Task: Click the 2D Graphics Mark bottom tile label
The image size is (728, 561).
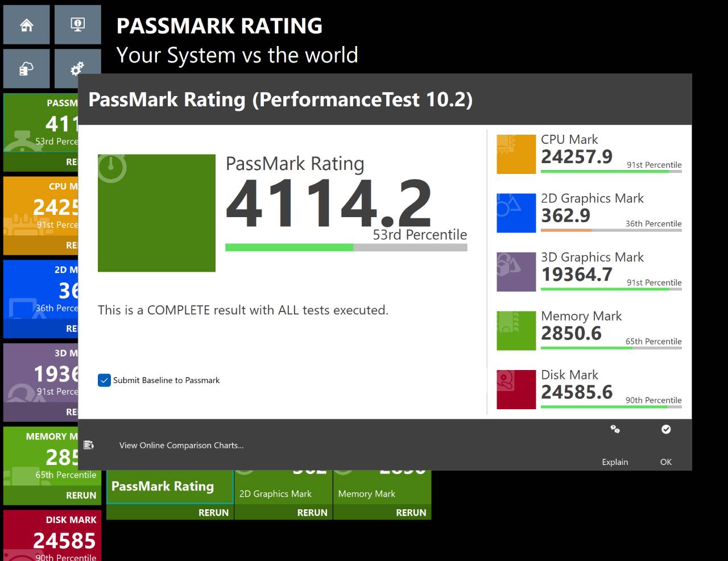Action: (275, 494)
